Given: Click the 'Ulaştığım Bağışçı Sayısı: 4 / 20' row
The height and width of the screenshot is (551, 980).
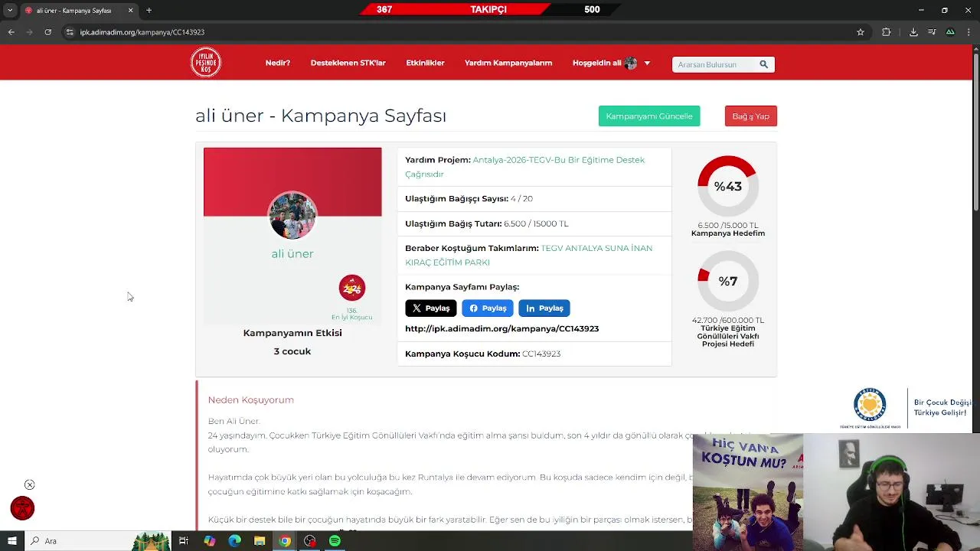Looking at the screenshot, I should (534, 198).
